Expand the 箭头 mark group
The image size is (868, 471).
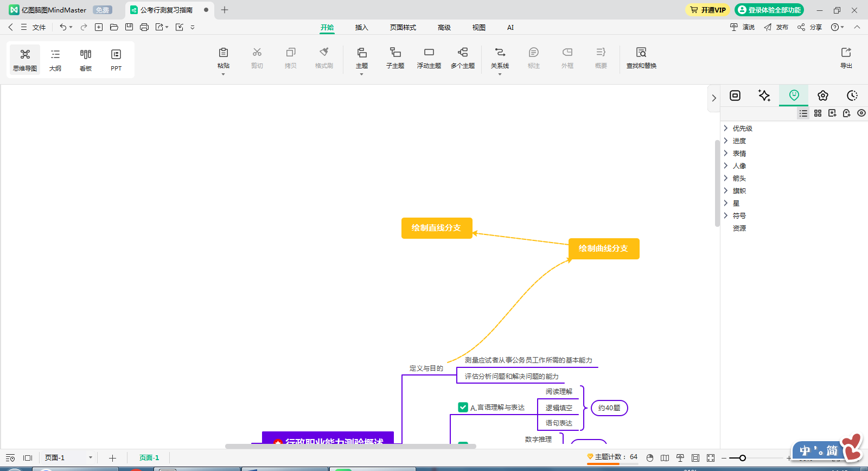(726, 178)
